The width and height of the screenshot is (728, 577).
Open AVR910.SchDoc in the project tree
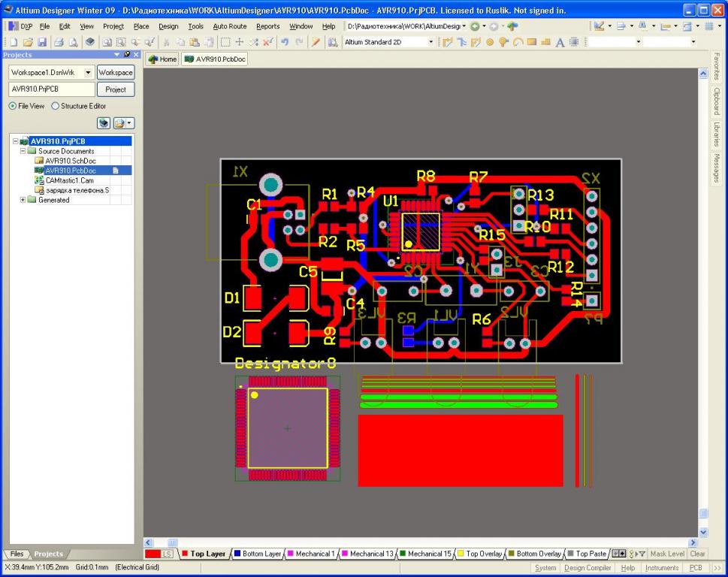(70, 161)
